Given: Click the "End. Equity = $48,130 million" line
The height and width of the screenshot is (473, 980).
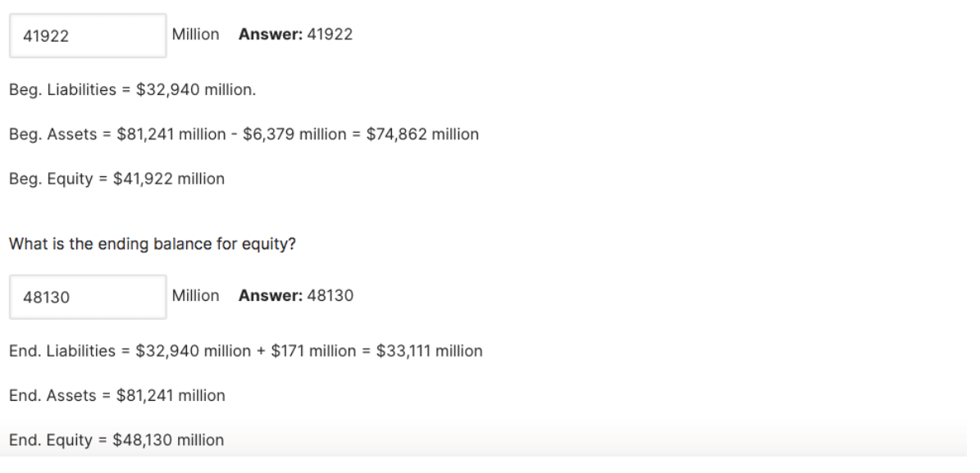Looking at the screenshot, I should (116, 441).
